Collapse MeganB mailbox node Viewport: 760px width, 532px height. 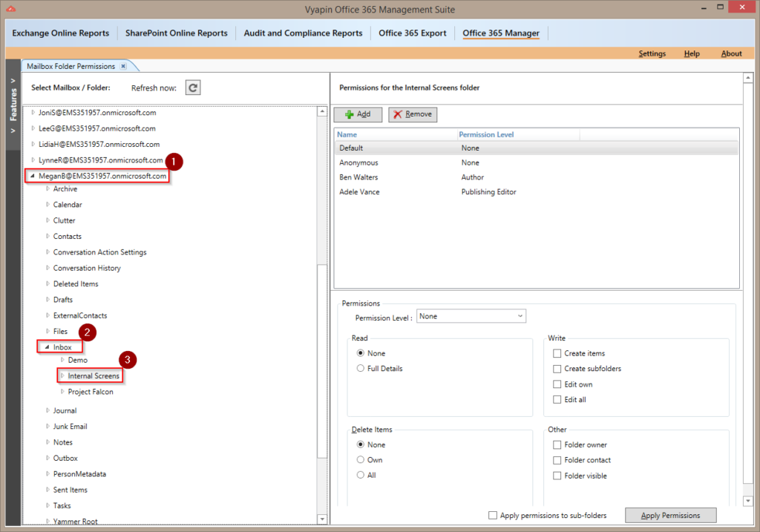tap(33, 176)
